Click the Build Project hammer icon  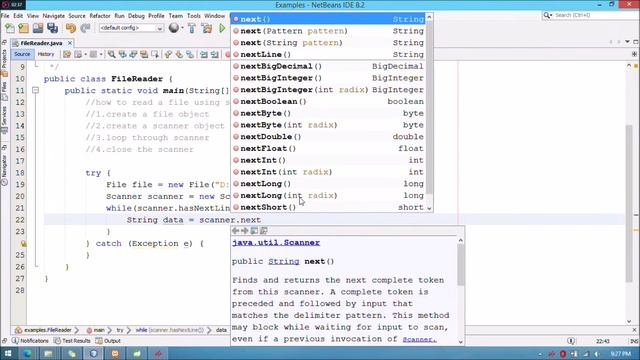click(192, 28)
